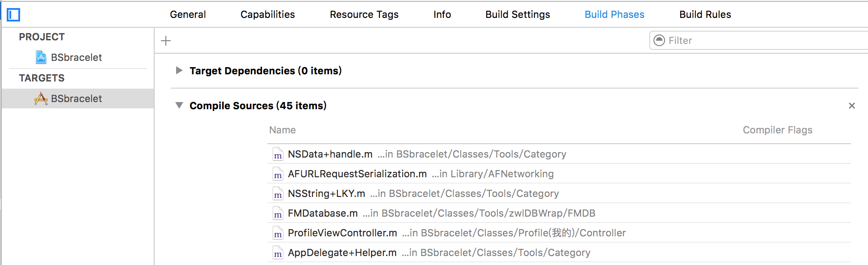Click the plus icon to add build phase
This screenshot has width=868, height=265.
[166, 41]
